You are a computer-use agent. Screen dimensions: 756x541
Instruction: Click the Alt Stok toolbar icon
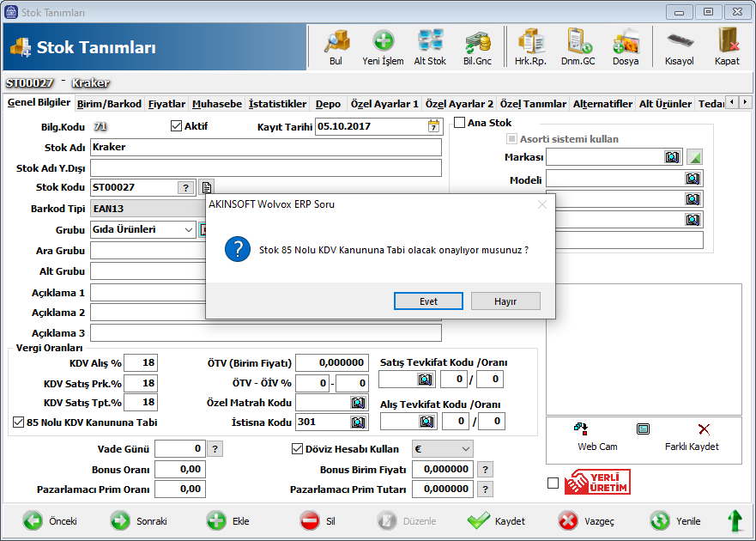click(x=430, y=46)
